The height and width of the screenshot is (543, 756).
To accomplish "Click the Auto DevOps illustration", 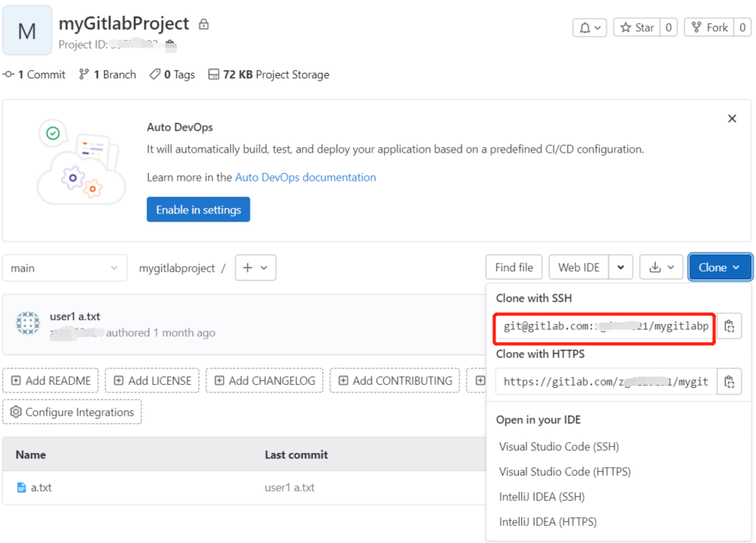I will click(x=80, y=162).
